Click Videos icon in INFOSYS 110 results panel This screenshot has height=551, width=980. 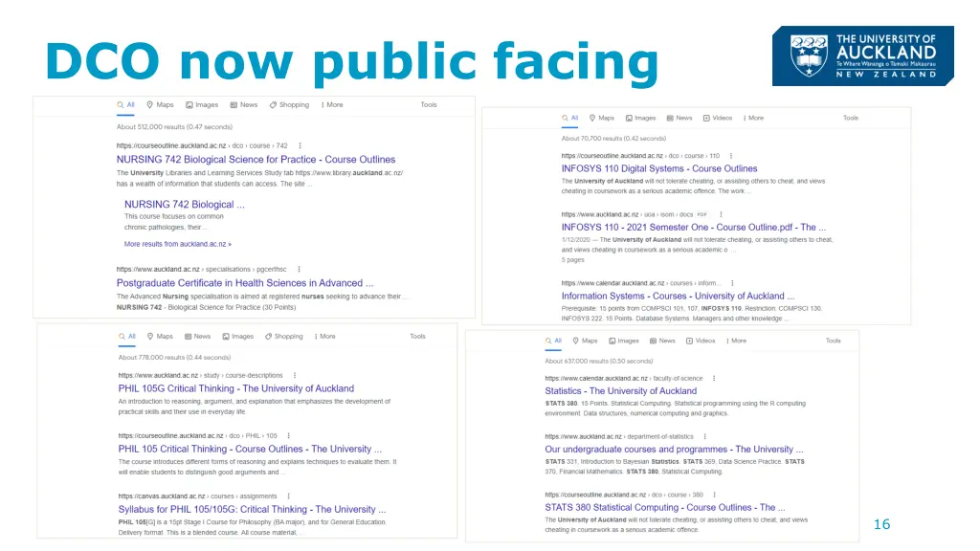[x=706, y=118]
